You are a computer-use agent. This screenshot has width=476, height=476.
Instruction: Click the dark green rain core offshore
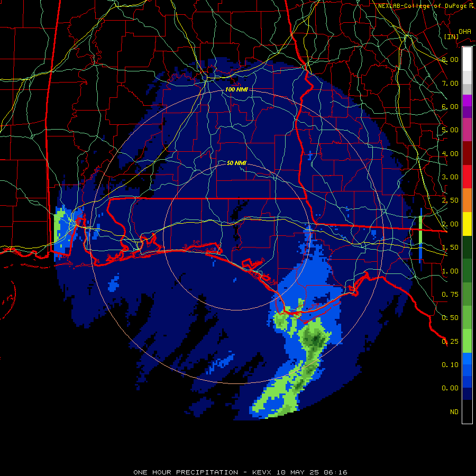click(315, 339)
